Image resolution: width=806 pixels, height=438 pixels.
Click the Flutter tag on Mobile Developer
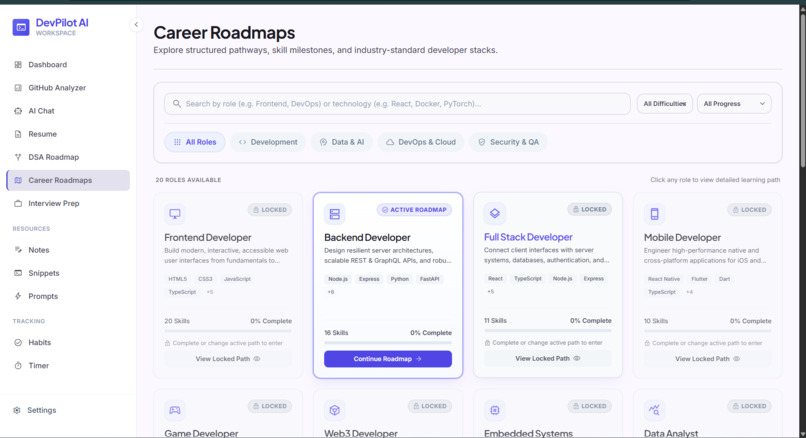(700, 279)
